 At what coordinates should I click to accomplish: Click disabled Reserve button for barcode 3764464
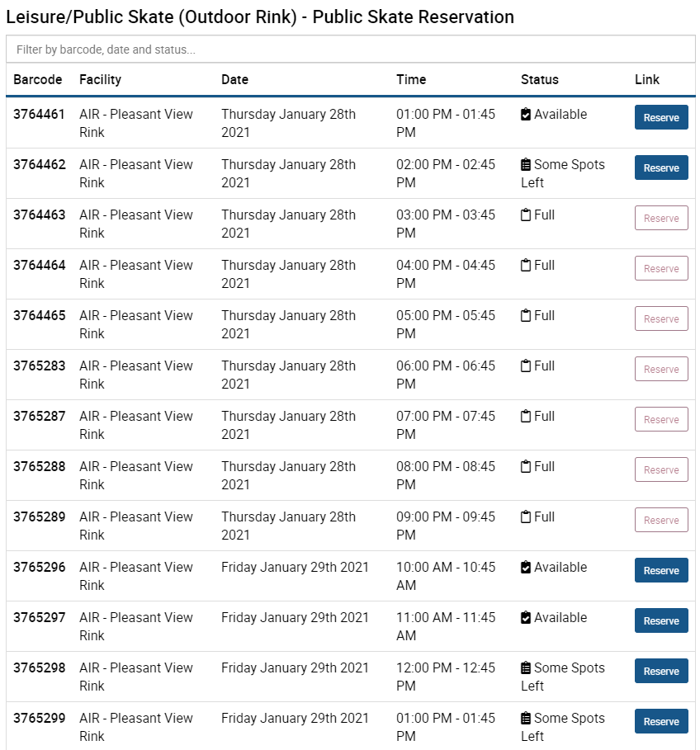(x=661, y=268)
